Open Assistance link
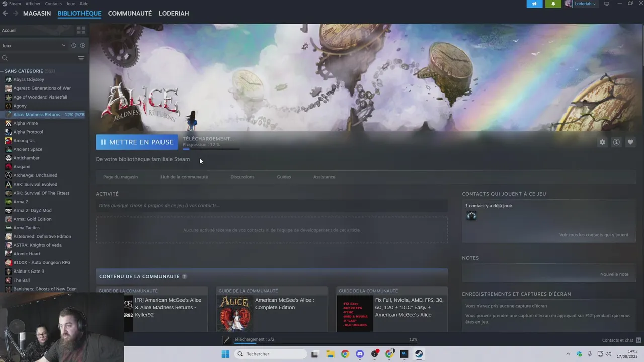 pyautogui.click(x=324, y=177)
